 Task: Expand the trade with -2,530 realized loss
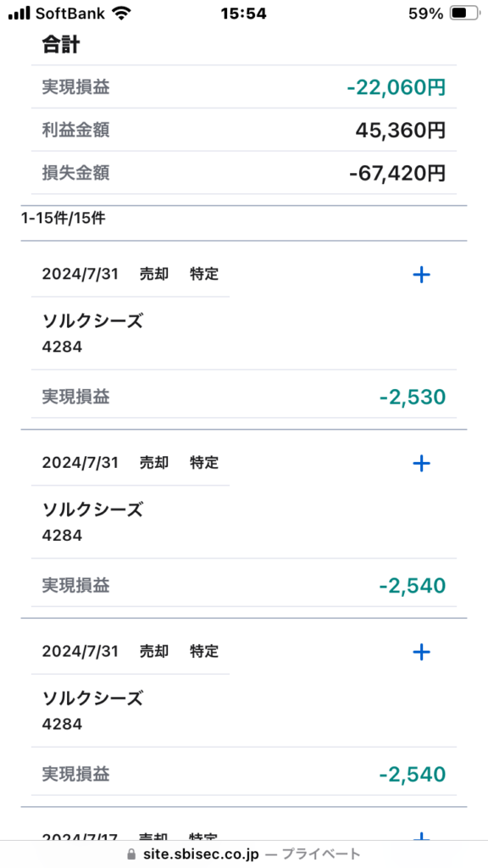[x=422, y=275]
